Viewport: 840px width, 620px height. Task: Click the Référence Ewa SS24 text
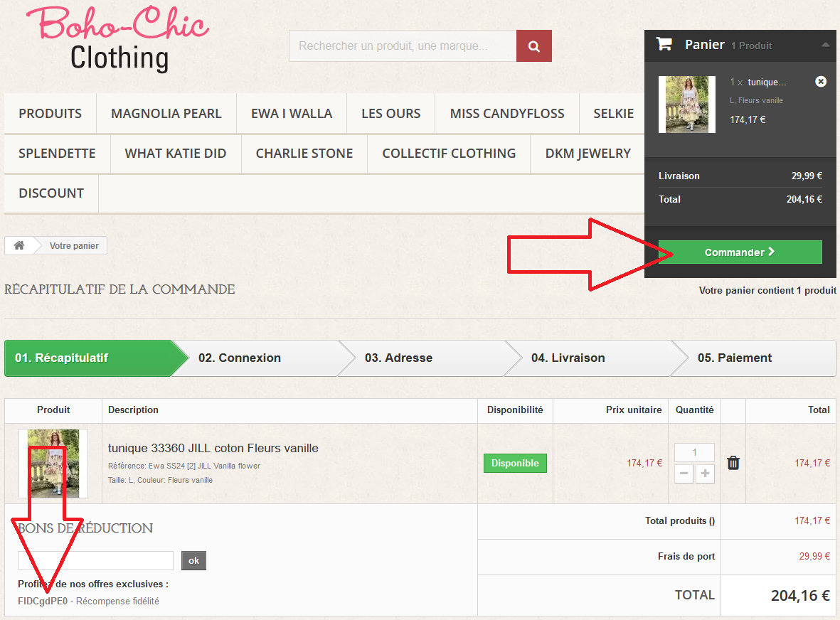tap(184, 466)
